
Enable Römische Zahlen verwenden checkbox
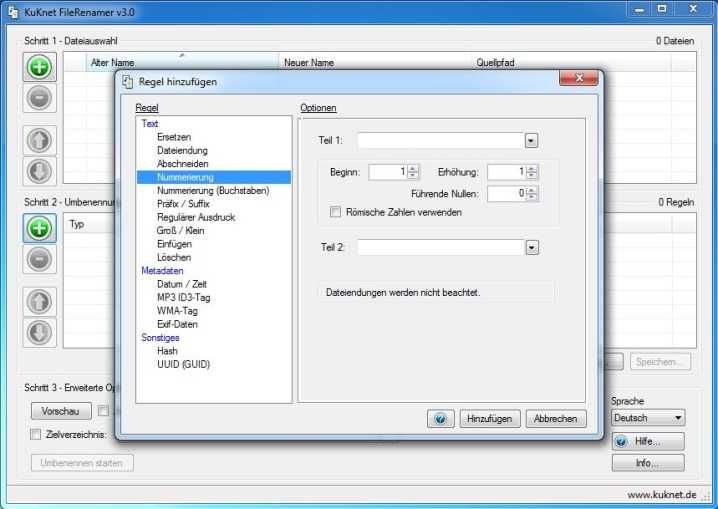336,212
